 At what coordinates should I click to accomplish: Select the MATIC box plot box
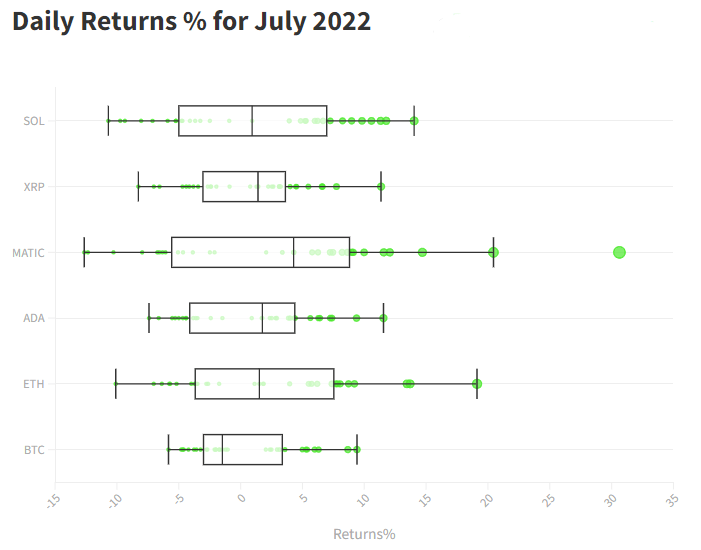pyautogui.click(x=260, y=252)
